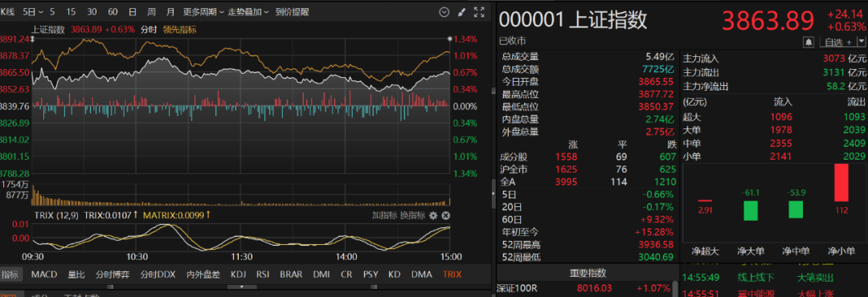Toggle the splitter arrow between chart and quotes
Image resolution: width=868 pixels, height=297 pixels.
click(x=493, y=193)
